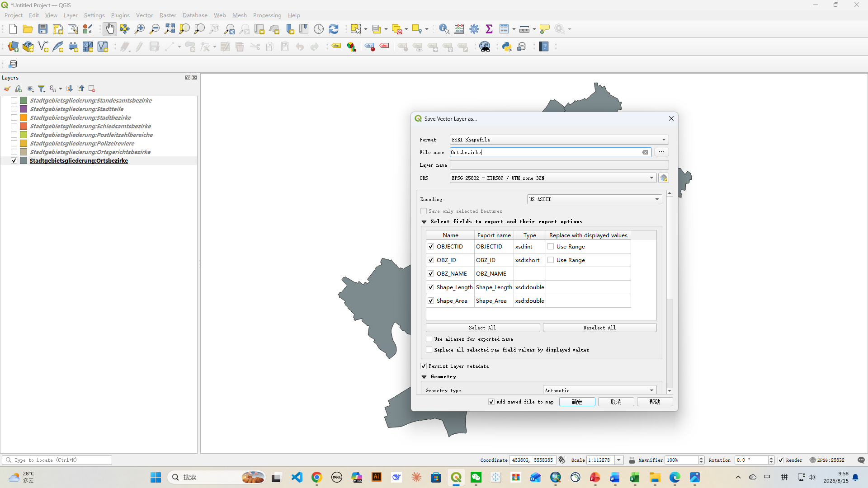
Task: Toggle visibility of Polizeireviere layer
Action: 14,143
